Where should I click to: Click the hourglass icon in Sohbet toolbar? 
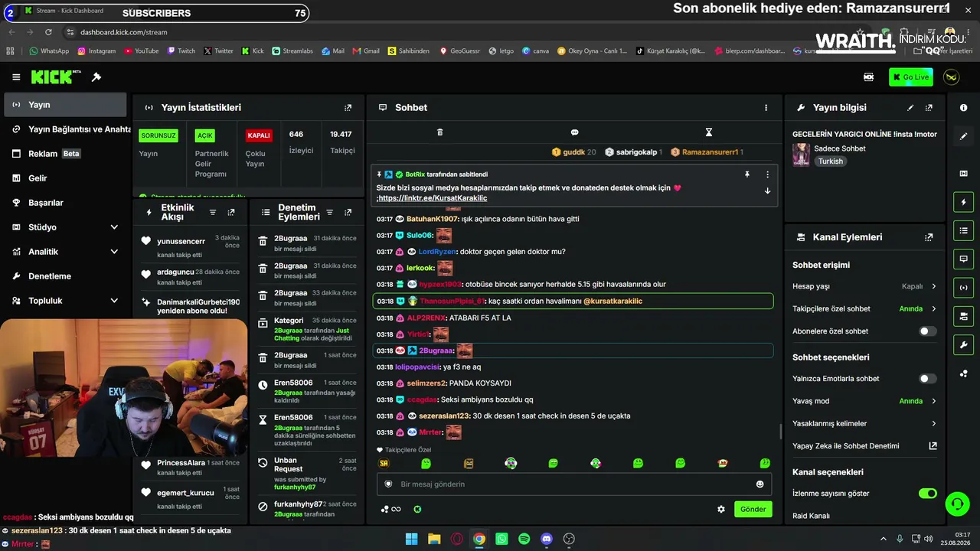(x=709, y=132)
